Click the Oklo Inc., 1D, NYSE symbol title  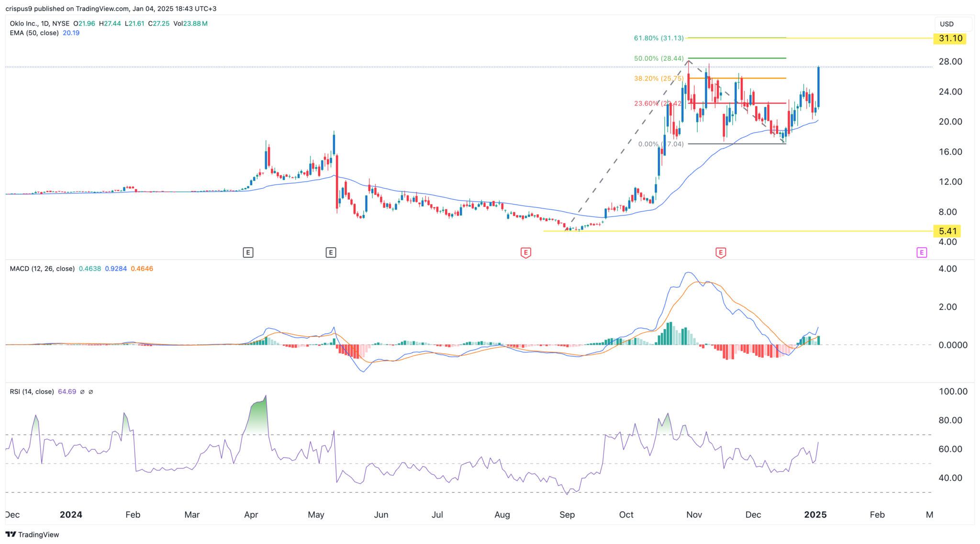40,23
